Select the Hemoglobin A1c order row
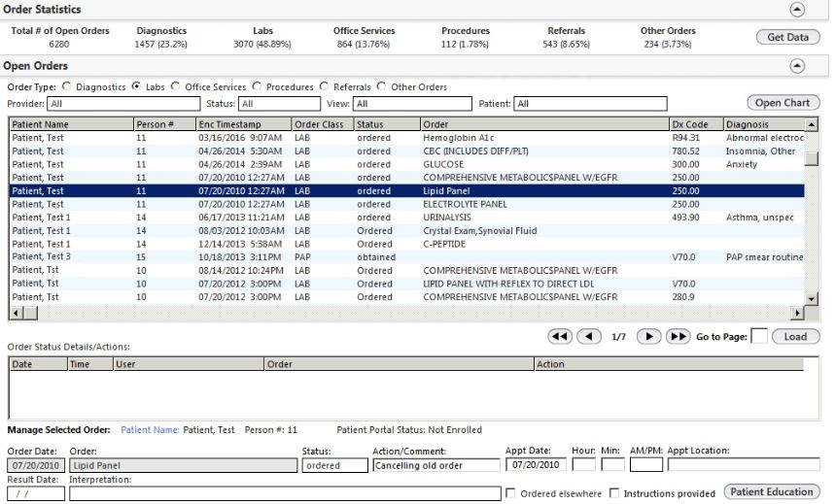Image resolution: width=835 pixels, height=504 pixels. pos(407,138)
